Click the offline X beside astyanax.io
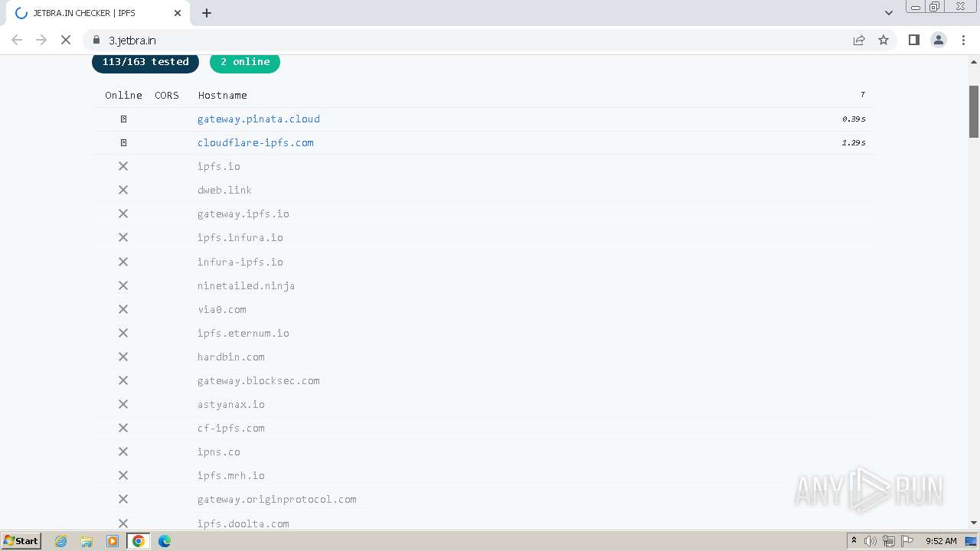The height and width of the screenshot is (551, 980). [x=123, y=404]
